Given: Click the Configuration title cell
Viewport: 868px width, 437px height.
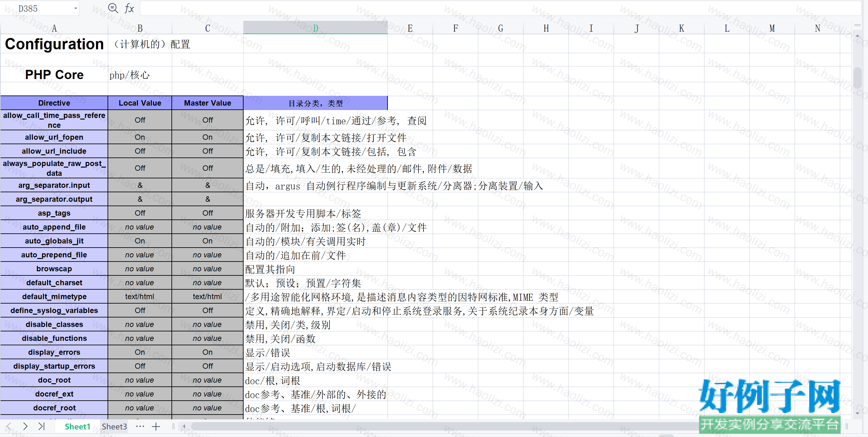Looking at the screenshot, I should (54, 44).
